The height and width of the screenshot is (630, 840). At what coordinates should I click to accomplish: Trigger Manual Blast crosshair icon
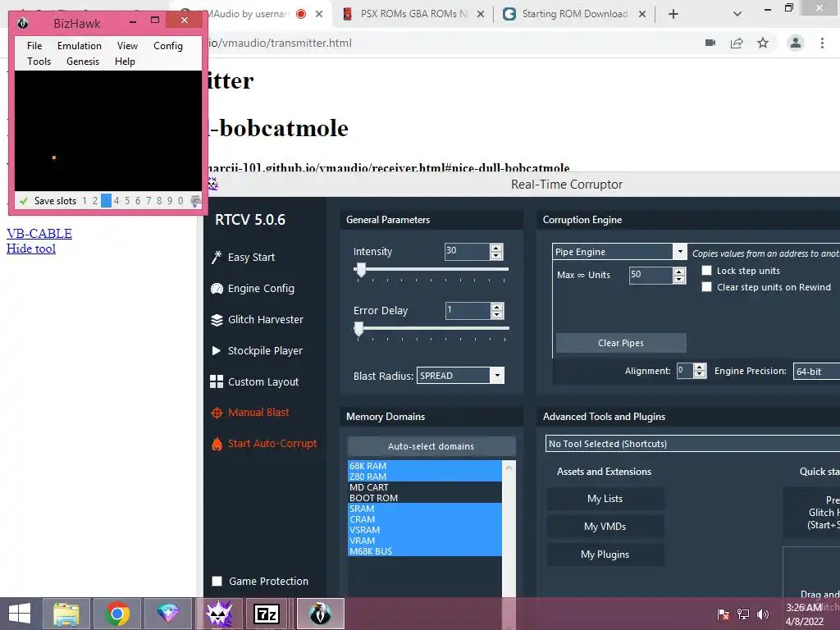click(217, 413)
